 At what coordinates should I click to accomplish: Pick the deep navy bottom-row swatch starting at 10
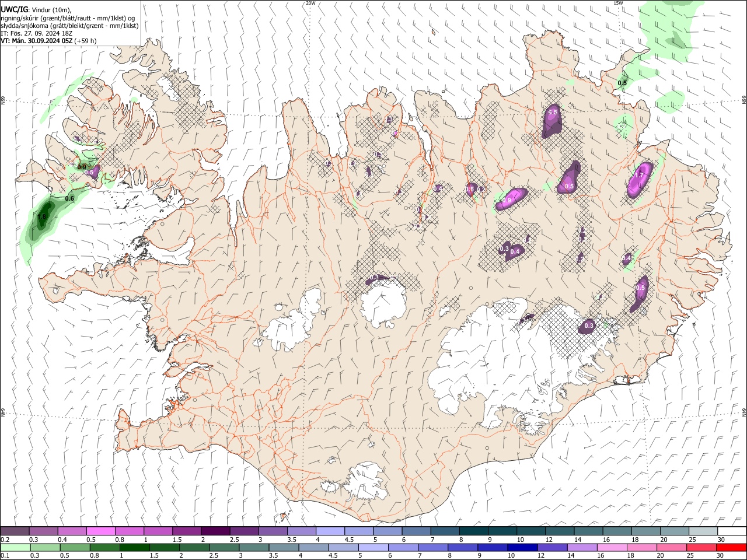coord(522,547)
